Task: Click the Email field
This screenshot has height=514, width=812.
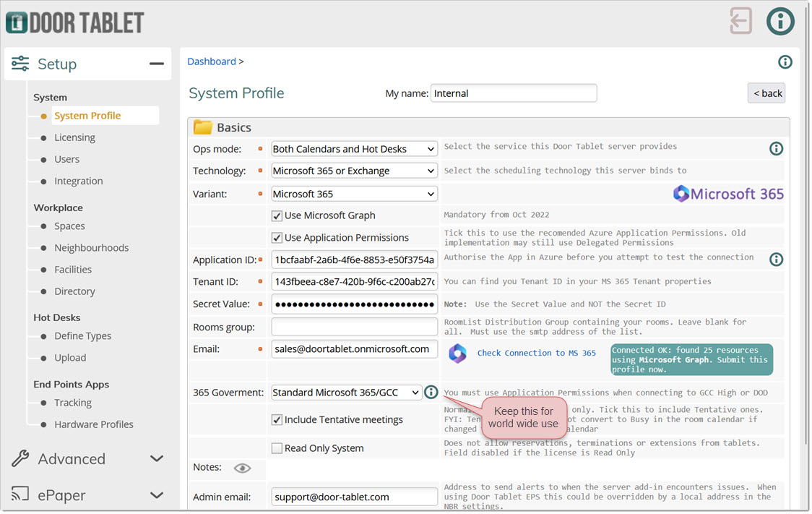Action: pyautogui.click(x=354, y=348)
